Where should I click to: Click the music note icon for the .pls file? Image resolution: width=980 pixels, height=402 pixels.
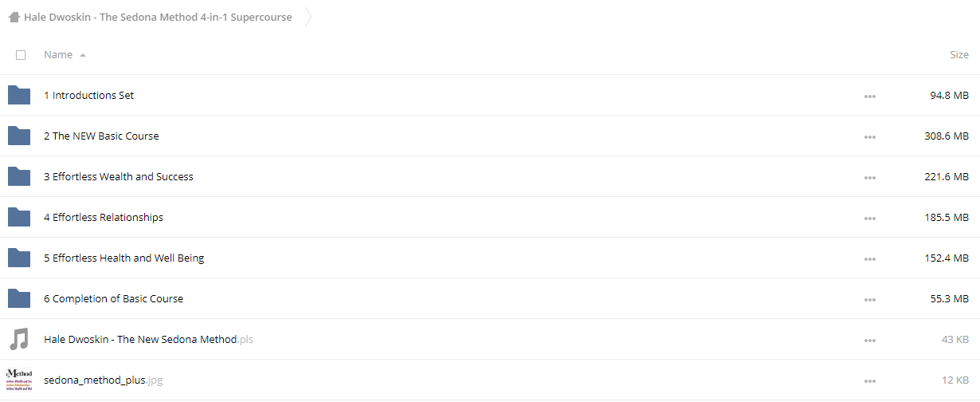pyautogui.click(x=18, y=340)
